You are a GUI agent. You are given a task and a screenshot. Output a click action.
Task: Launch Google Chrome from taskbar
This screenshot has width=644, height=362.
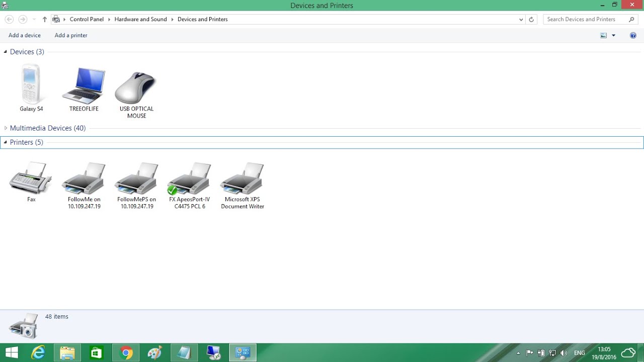[x=126, y=352]
